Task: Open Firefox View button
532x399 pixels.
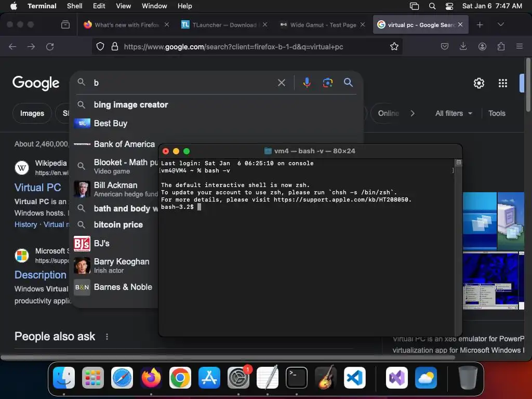Action: pyautogui.click(x=65, y=25)
